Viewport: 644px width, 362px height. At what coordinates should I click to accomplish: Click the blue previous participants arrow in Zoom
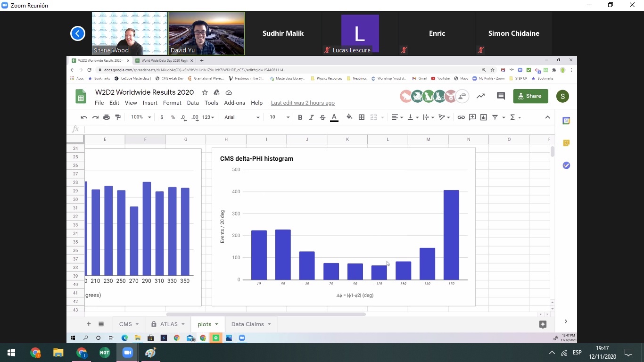[78, 33]
